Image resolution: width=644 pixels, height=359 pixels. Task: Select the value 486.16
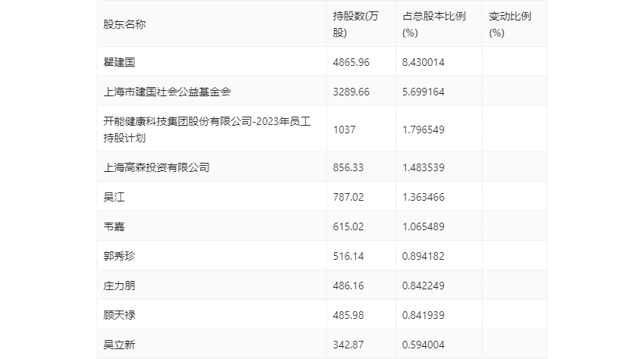349,286
